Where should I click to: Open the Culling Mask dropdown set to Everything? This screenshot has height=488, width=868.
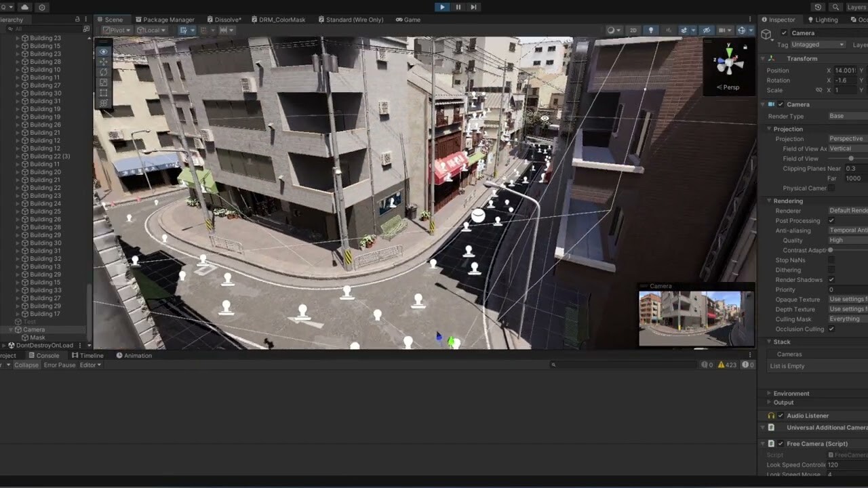point(844,319)
